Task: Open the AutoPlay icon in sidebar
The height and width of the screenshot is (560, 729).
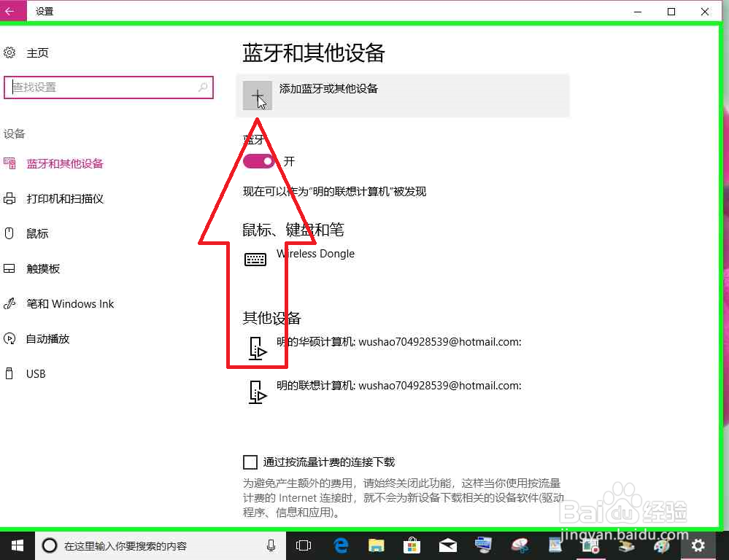Action: click(x=9, y=339)
